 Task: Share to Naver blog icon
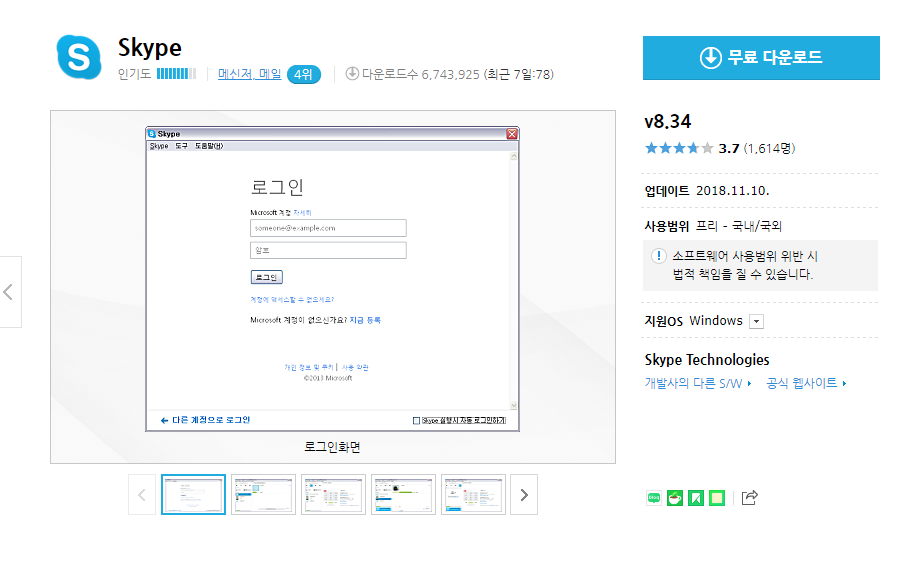click(x=654, y=498)
